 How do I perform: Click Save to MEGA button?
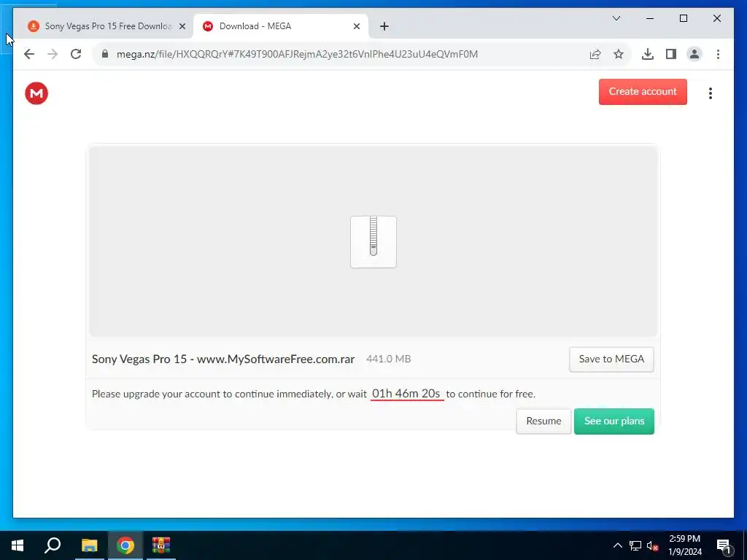point(611,359)
